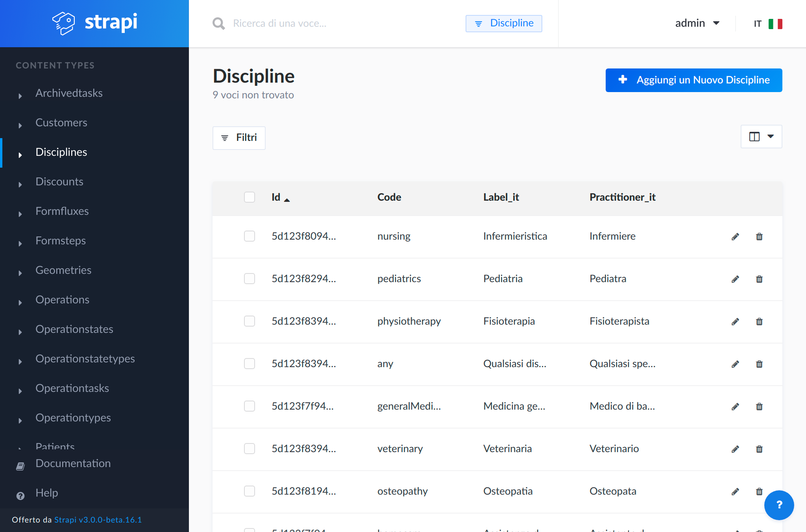
Task: Click trash icon for veterinary row
Action: click(x=759, y=449)
